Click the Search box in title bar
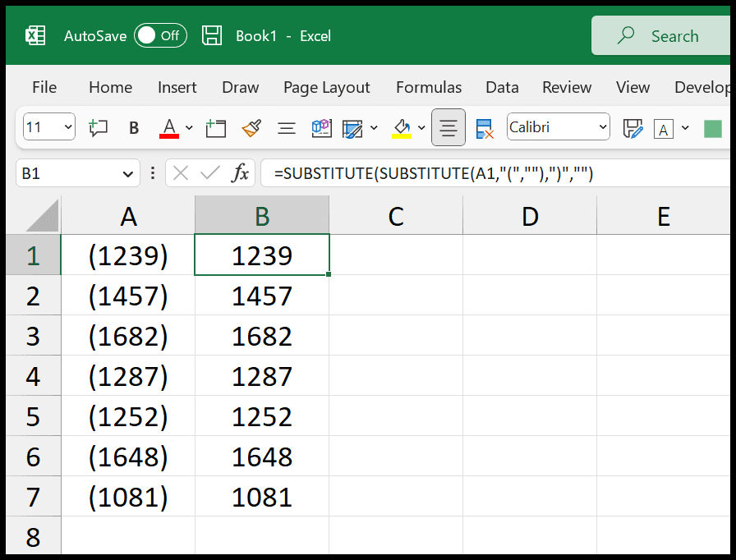The image size is (736, 560). click(x=663, y=35)
